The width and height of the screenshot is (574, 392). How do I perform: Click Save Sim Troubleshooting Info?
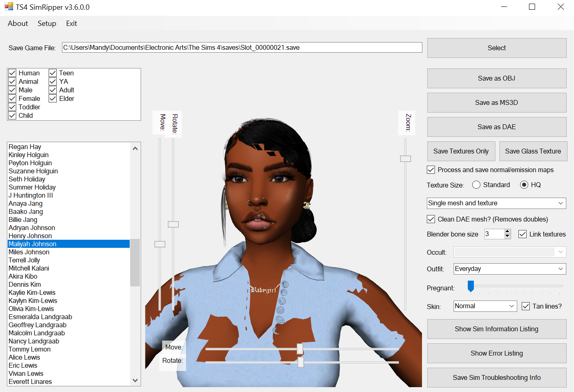496,377
